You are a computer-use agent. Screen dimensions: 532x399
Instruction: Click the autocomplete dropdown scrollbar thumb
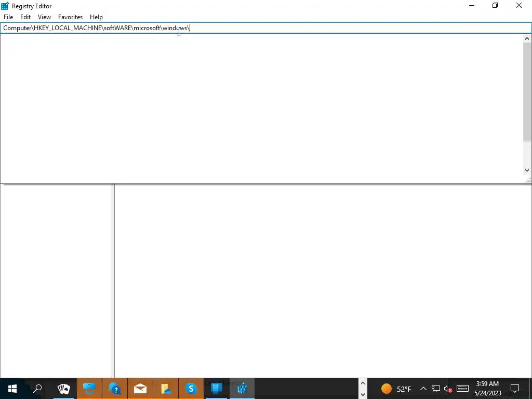pos(527,91)
